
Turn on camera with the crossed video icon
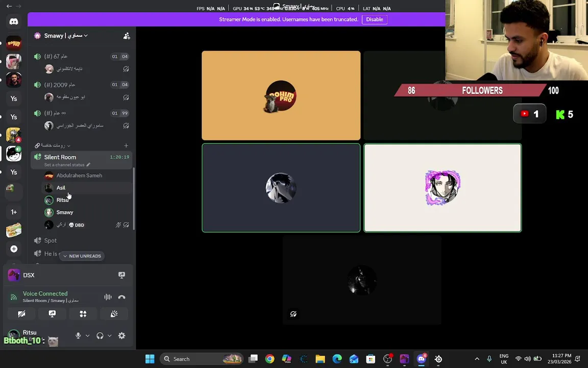[x=21, y=314]
